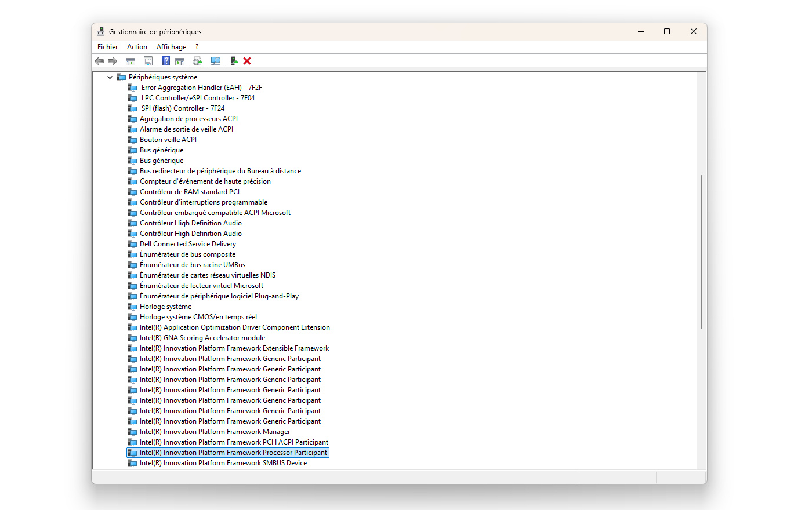Click the Périphériques système category icon
The height and width of the screenshot is (510, 812).
click(121, 77)
